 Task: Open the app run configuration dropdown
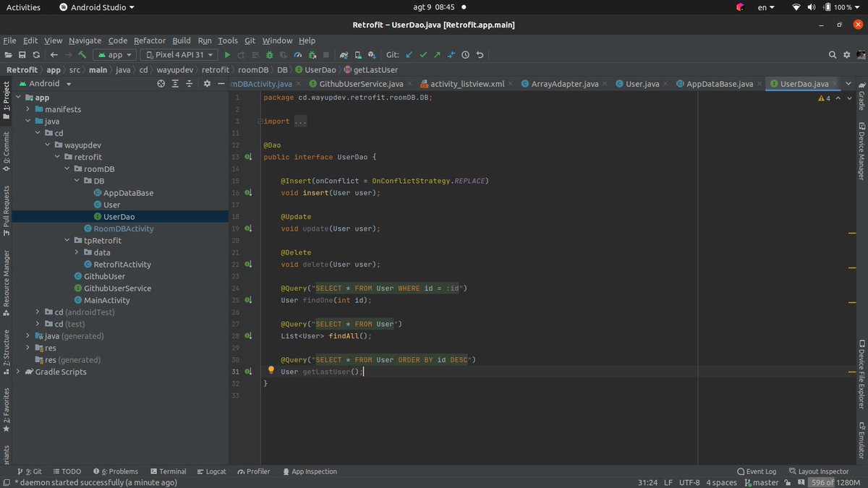click(x=116, y=54)
